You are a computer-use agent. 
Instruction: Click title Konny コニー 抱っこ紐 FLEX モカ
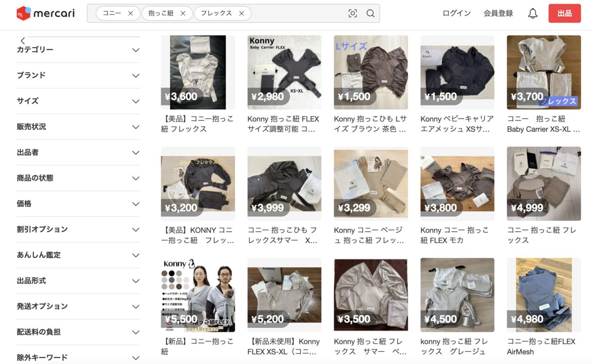tap(455, 235)
